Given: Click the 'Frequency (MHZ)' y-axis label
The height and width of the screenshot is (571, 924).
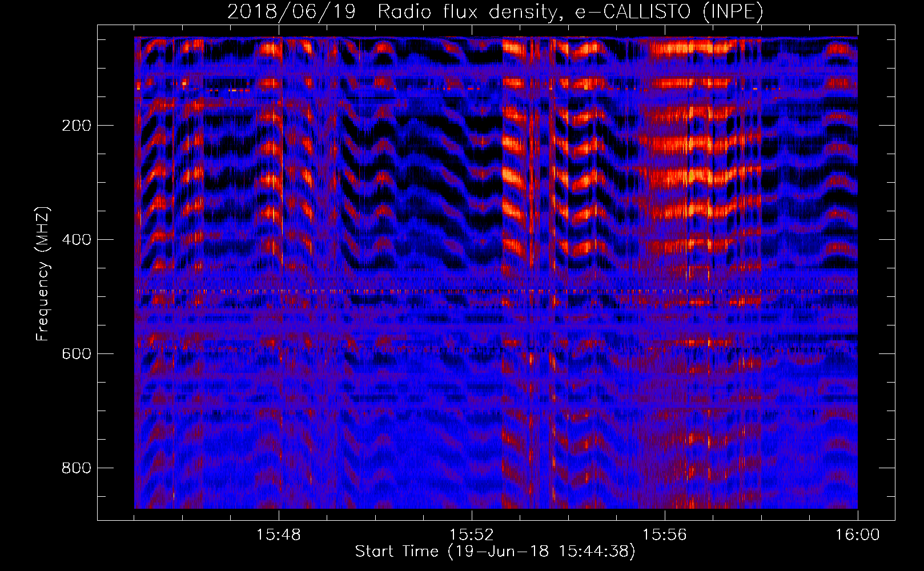Looking at the screenshot, I should [x=42, y=274].
